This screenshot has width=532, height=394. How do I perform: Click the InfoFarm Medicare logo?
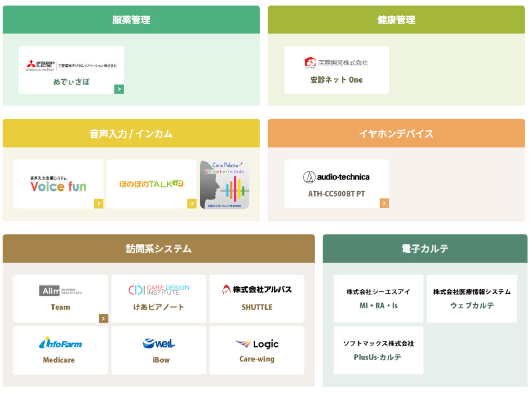pos(60,343)
